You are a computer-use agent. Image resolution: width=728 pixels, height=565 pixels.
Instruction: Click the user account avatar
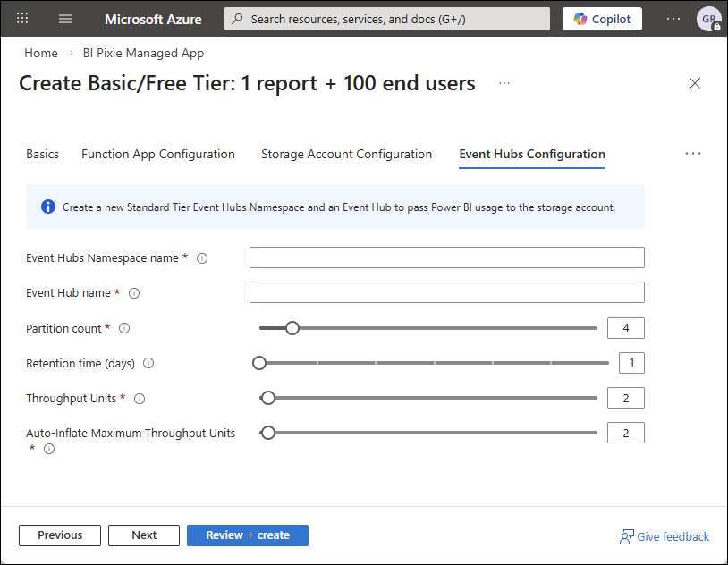click(x=708, y=19)
